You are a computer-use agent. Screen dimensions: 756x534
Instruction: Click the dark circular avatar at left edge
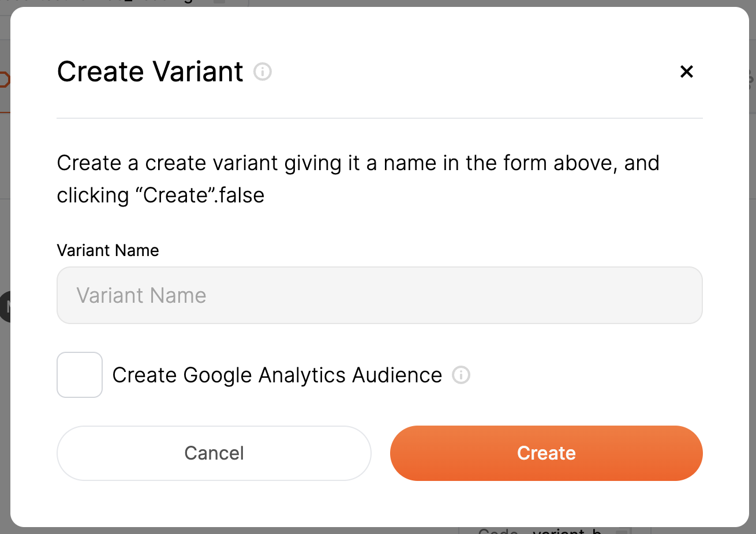point(5,307)
